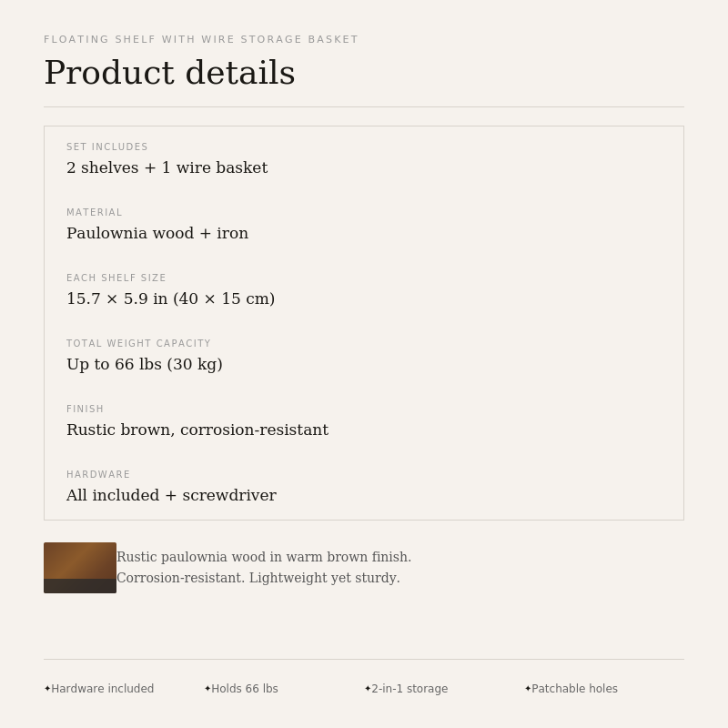Select the rustic brown wood swatch

[x=80, y=568]
